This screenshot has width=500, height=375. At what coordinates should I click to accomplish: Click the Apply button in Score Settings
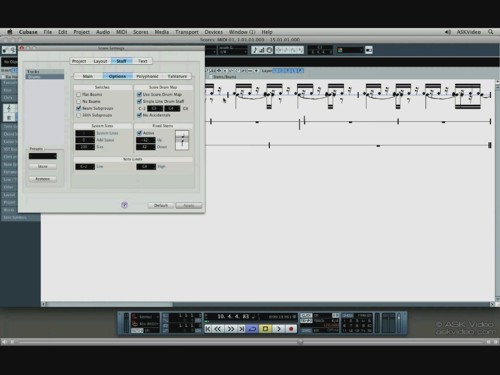click(189, 205)
